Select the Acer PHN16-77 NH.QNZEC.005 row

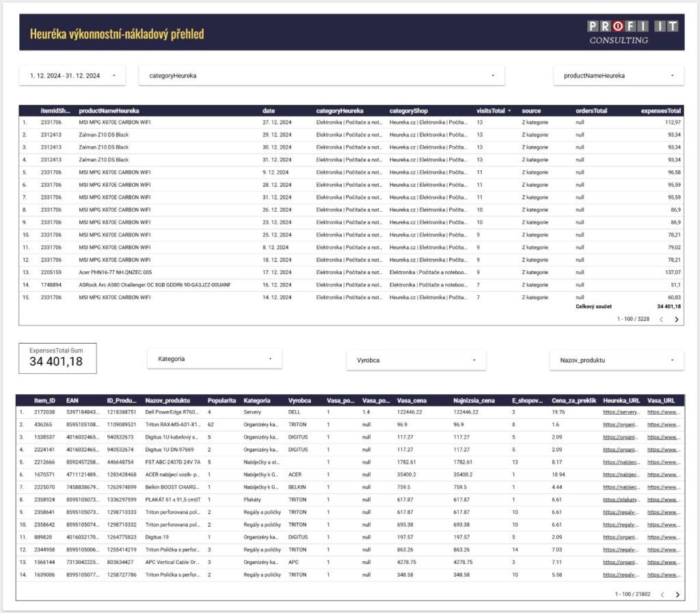coord(351,273)
